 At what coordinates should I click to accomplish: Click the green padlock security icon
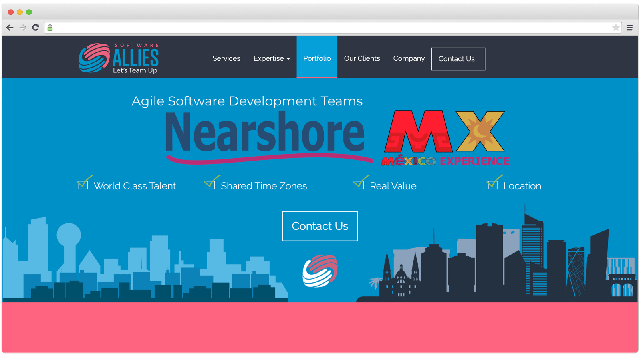pyautogui.click(x=50, y=28)
